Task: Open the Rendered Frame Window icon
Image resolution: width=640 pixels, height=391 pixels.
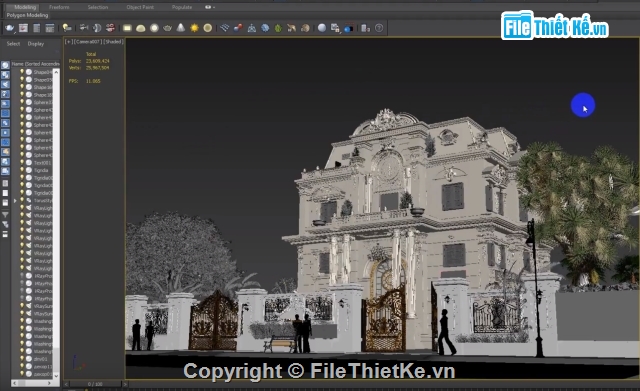Action: [x=23, y=28]
